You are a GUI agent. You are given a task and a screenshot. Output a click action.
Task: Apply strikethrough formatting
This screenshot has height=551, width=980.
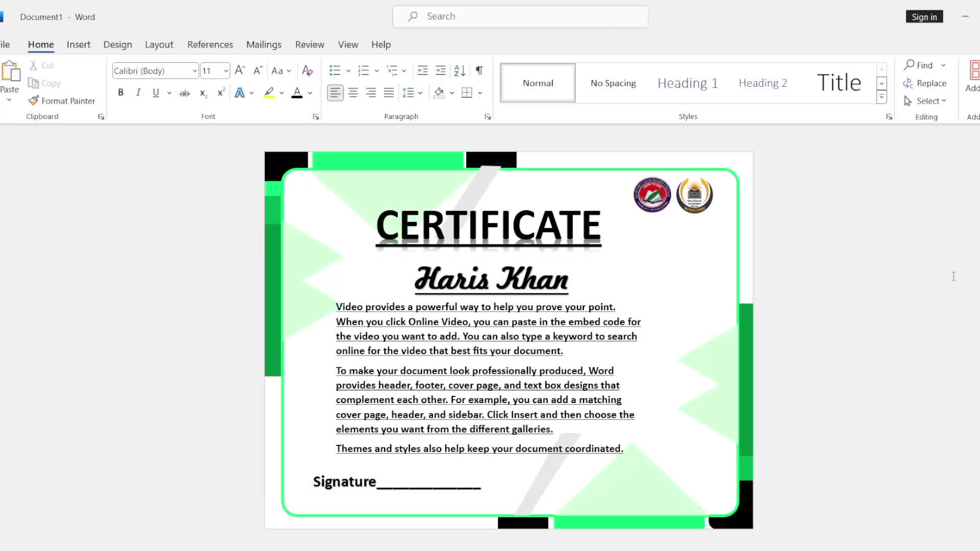tap(185, 93)
